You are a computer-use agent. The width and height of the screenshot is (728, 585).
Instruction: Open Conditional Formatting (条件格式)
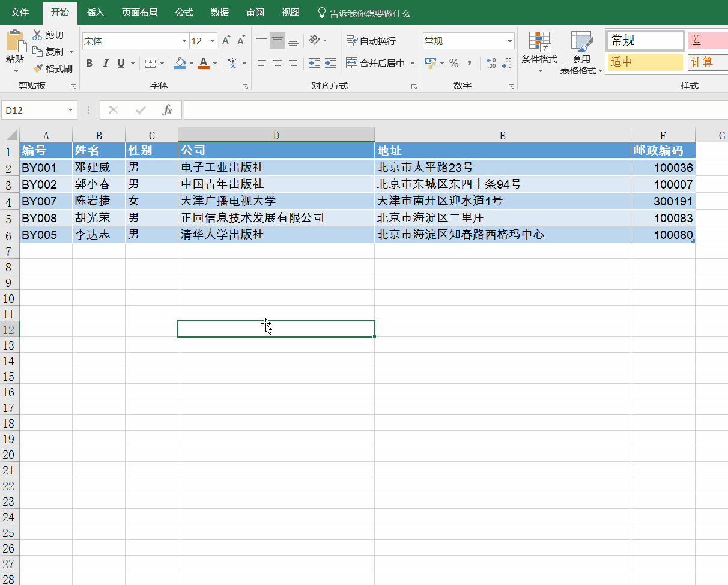click(539, 53)
